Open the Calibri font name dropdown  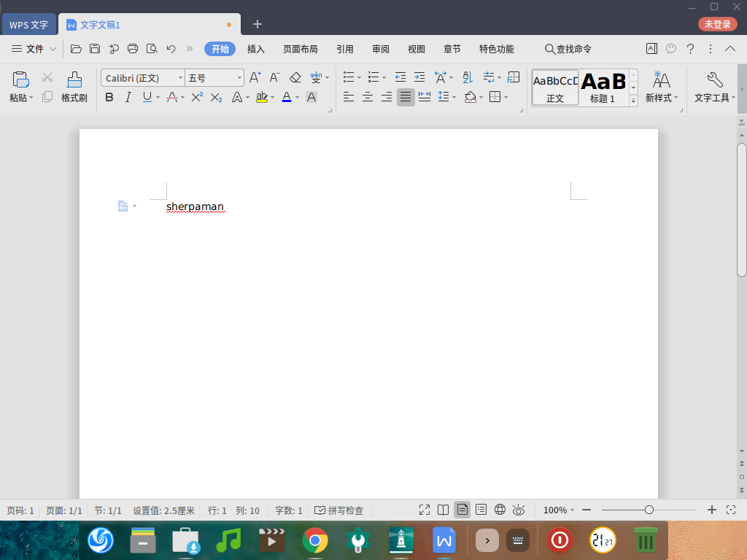pyautogui.click(x=181, y=77)
